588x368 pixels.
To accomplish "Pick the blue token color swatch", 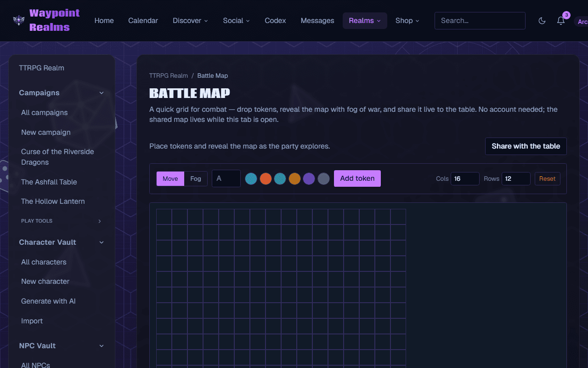I will pos(251,178).
